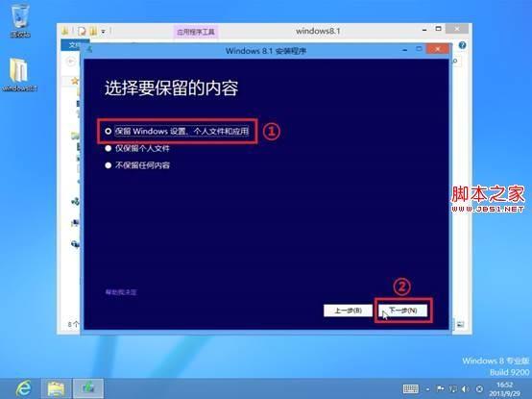This screenshot has height=399, width=532.
Task: Click the Favorites star in Explorer sidebar
Action: tap(74, 81)
